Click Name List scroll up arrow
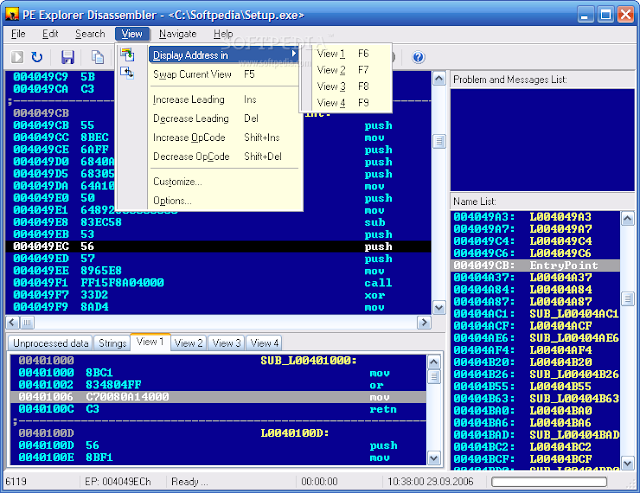 (x=627, y=219)
